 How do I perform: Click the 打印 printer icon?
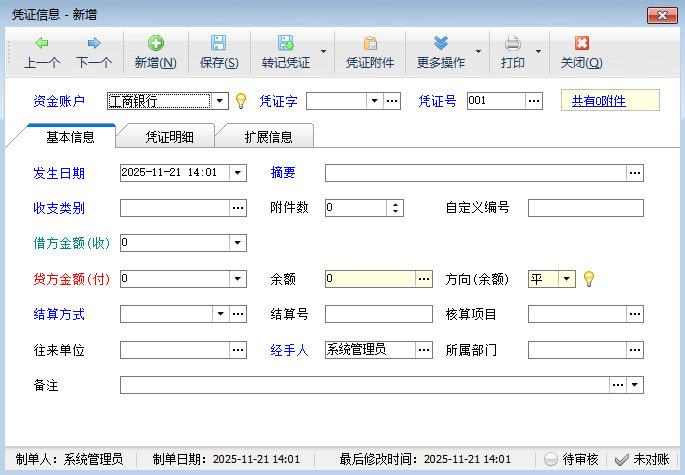pos(512,44)
